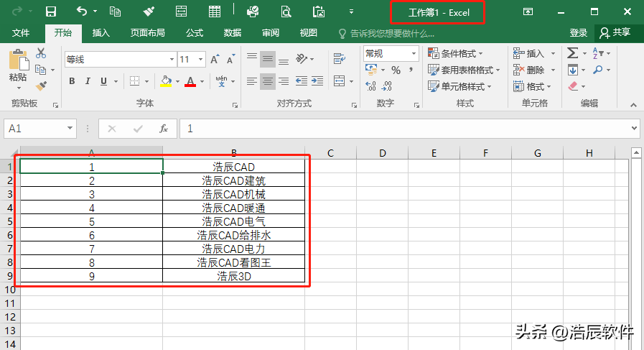
Task: Copy selection using the copy icon
Action: click(x=41, y=70)
